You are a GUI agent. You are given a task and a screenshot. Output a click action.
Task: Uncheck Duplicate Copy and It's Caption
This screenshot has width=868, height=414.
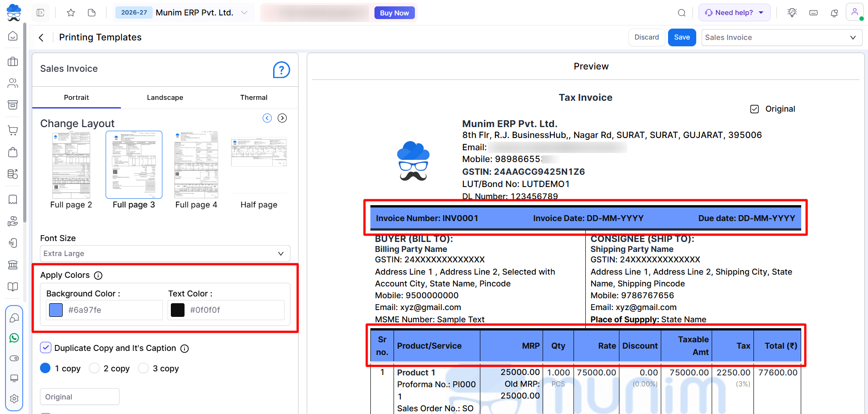pos(45,348)
